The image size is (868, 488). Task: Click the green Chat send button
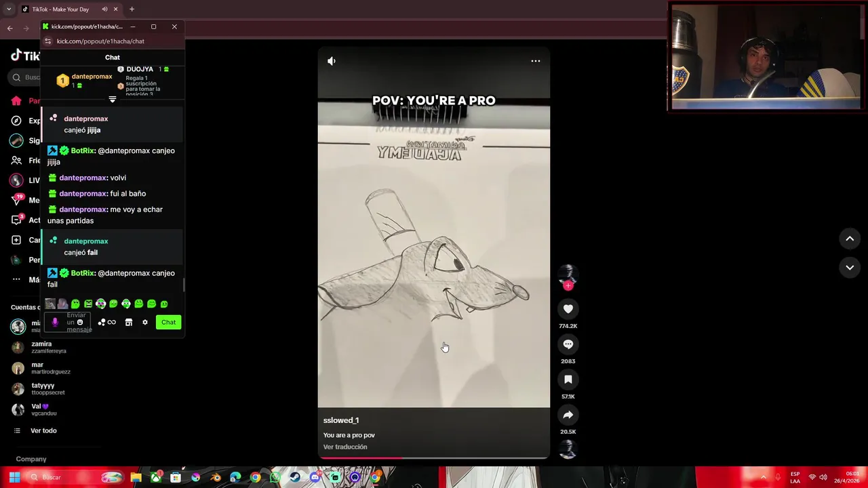pyautogui.click(x=169, y=323)
